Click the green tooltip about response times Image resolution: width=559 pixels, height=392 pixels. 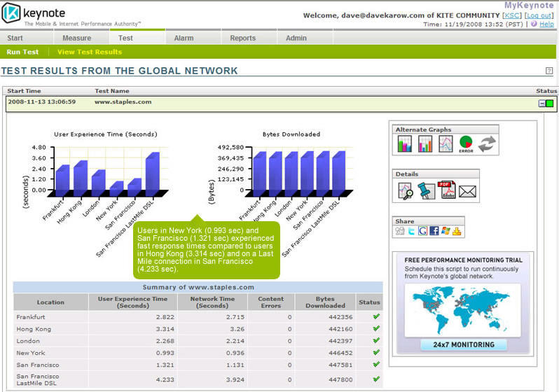[x=207, y=249]
